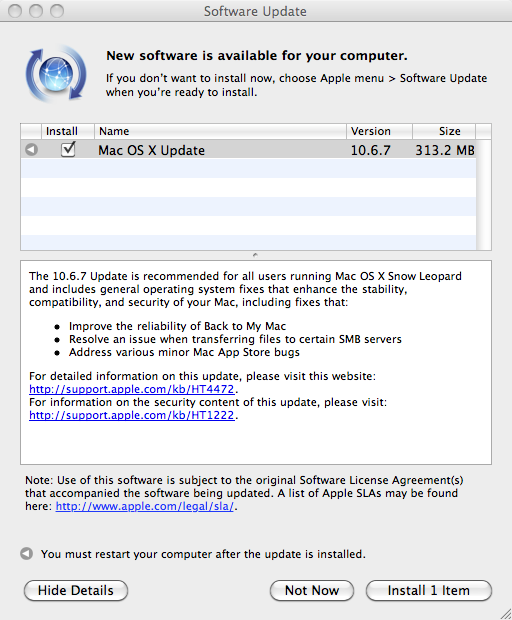Zoom the Software Update window
Screen dimensions: 512x620
(x=57, y=11)
